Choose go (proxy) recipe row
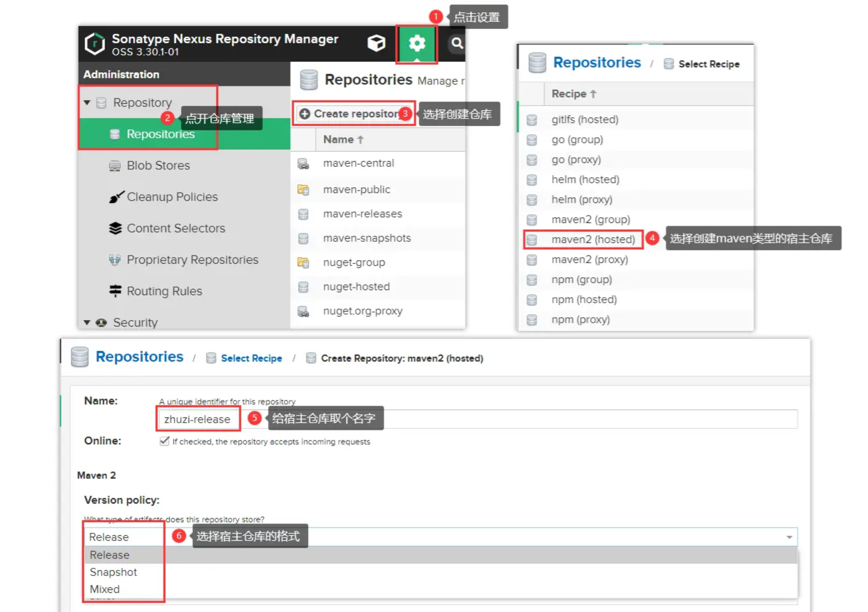This screenshot has height=612, width=868. (636, 160)
